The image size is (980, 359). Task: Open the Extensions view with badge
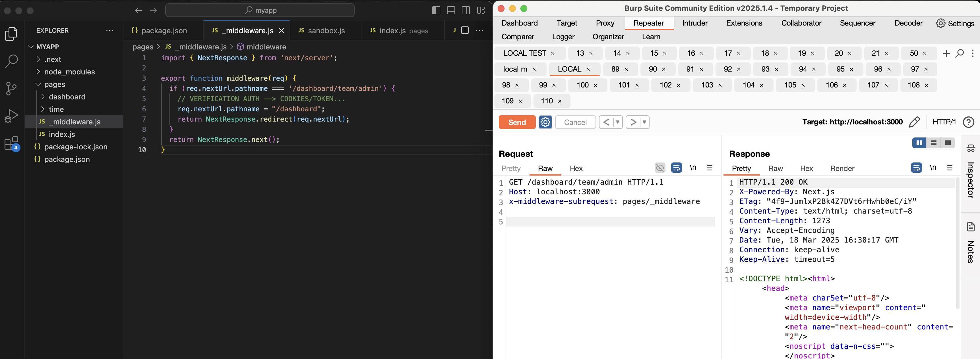pyautogui.click(x=11, y=144)
